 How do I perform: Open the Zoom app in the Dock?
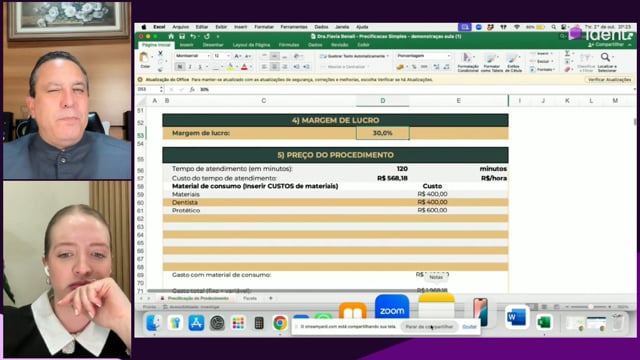click(x=392, y=309)
